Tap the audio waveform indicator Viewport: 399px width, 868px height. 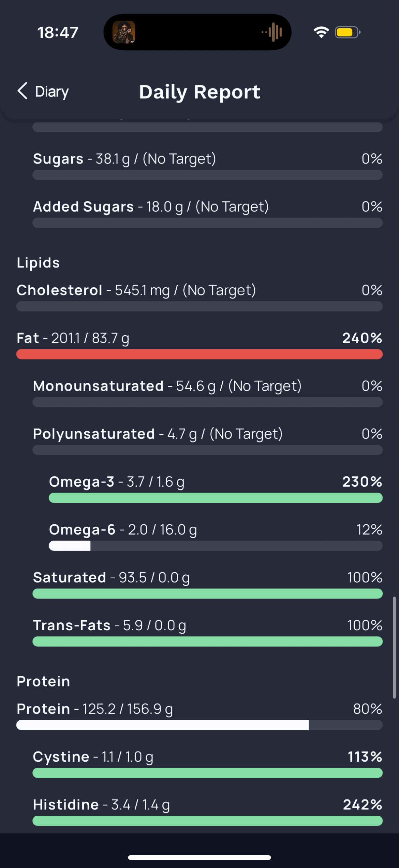tap(272, 32)
